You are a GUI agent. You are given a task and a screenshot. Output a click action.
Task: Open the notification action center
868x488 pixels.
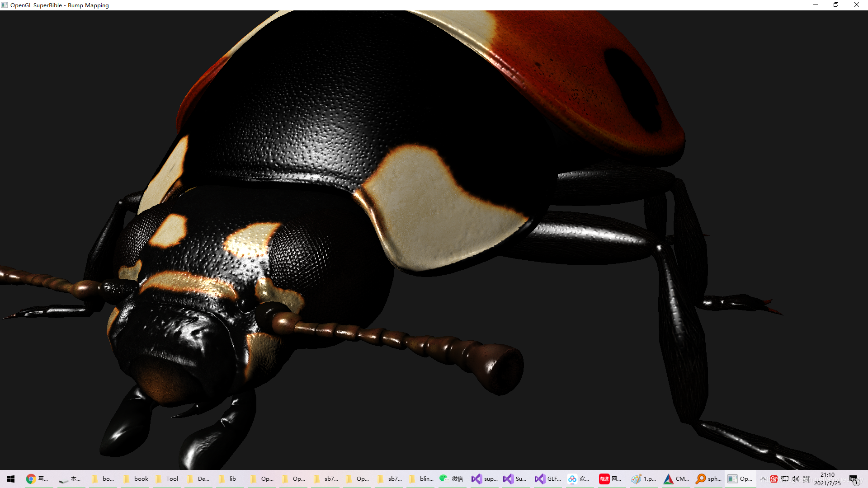tap(854, 479)
